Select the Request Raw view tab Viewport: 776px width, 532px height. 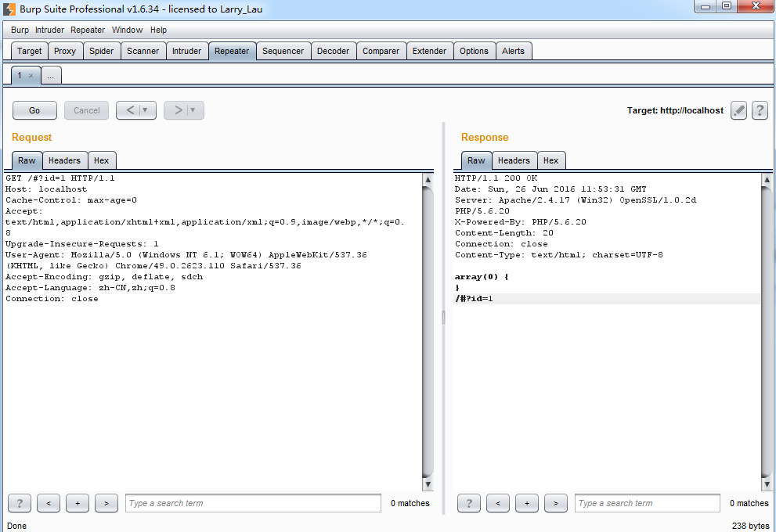click(x=27, y=160)
